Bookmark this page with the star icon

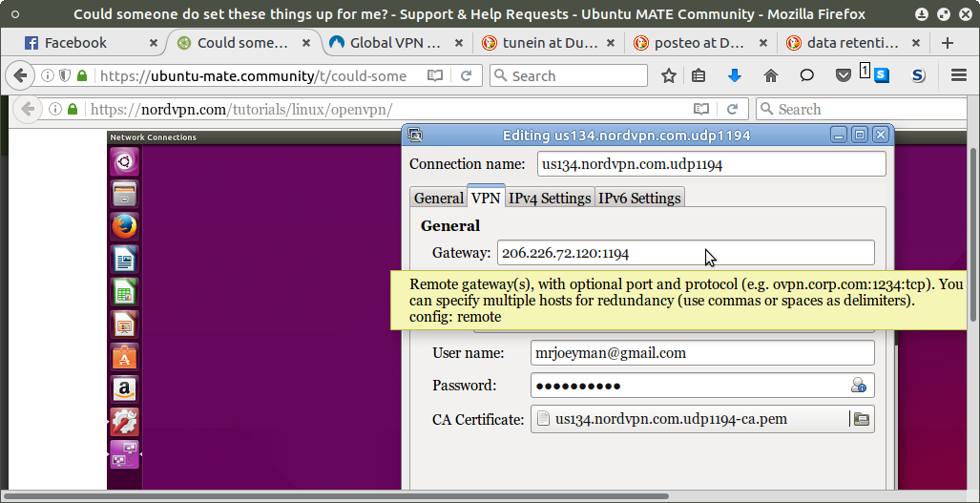(x=669, y=75)
